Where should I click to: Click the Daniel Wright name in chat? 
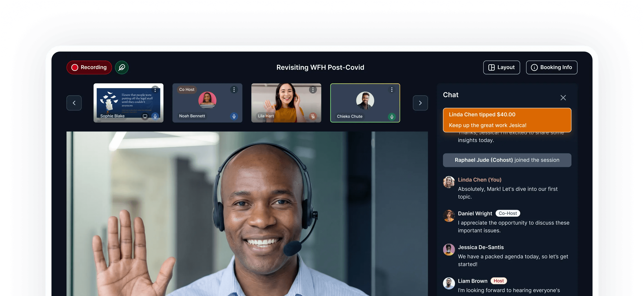(x=475, y=213)
